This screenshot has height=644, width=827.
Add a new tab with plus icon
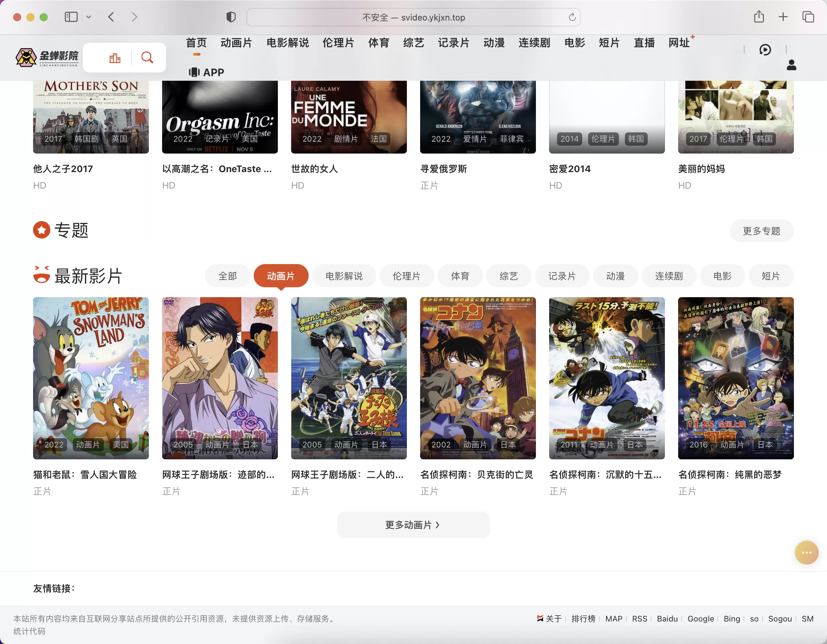point(783,17)
